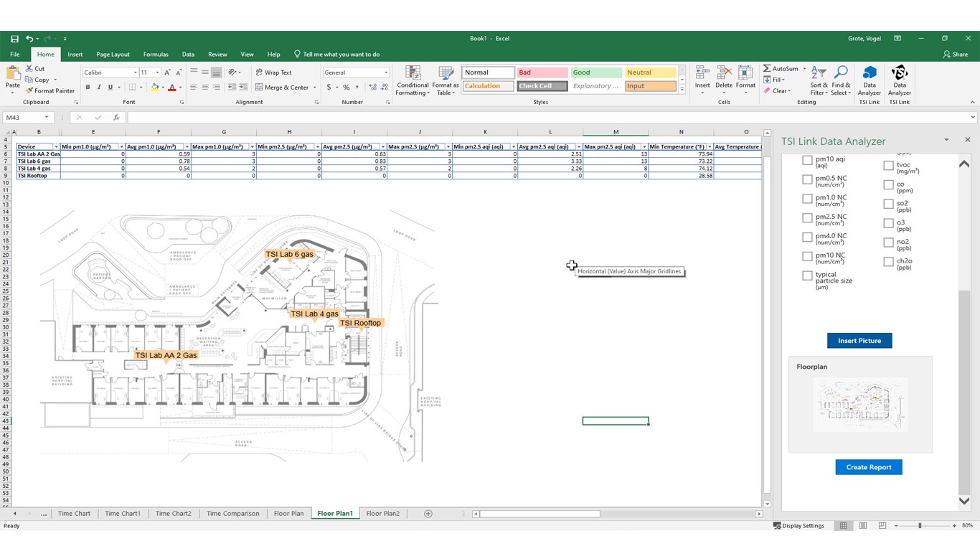This screenshot has height=551, width=980.
Task: Switch to Page Layout view in status bar
Action: (863, 526)
